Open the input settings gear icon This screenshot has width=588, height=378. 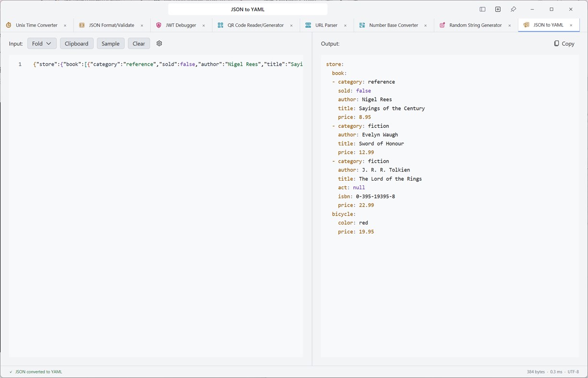tap(159, 43)
